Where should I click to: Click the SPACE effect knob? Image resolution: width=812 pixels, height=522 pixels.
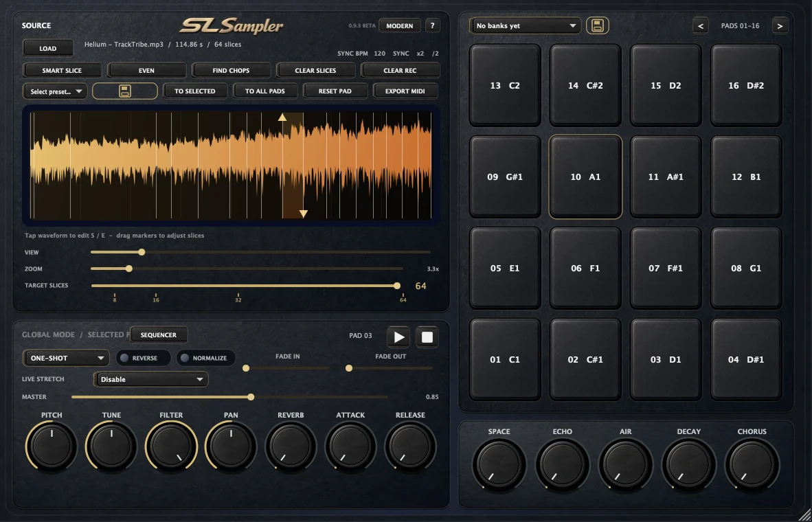[x=499, y=464]
